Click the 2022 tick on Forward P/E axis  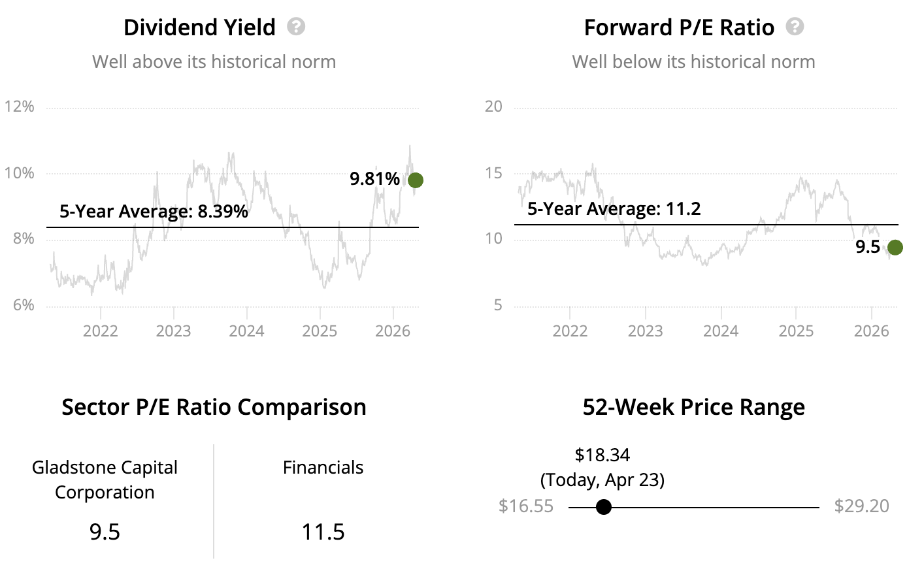pos(570,331)
